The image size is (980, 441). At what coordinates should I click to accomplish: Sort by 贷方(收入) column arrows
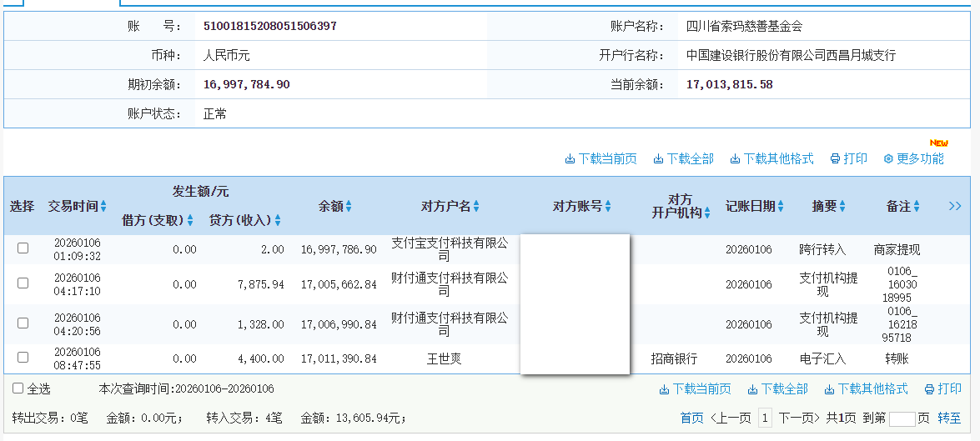pyautogui.click(x=278, y=221)
